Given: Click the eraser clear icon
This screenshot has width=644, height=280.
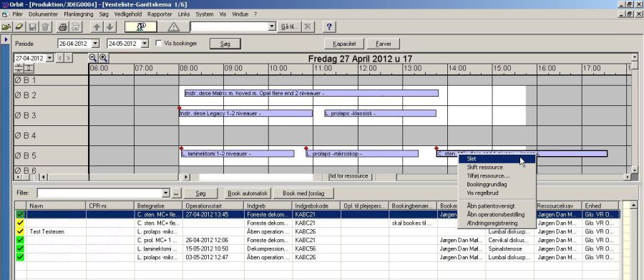Looking at the screenshot, I should click(19, 27).
